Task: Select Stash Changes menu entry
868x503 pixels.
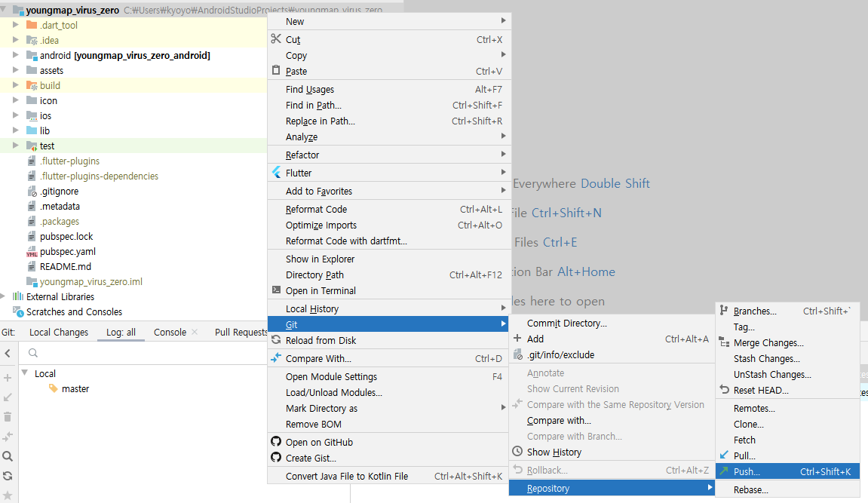Action: pos(787,358)
